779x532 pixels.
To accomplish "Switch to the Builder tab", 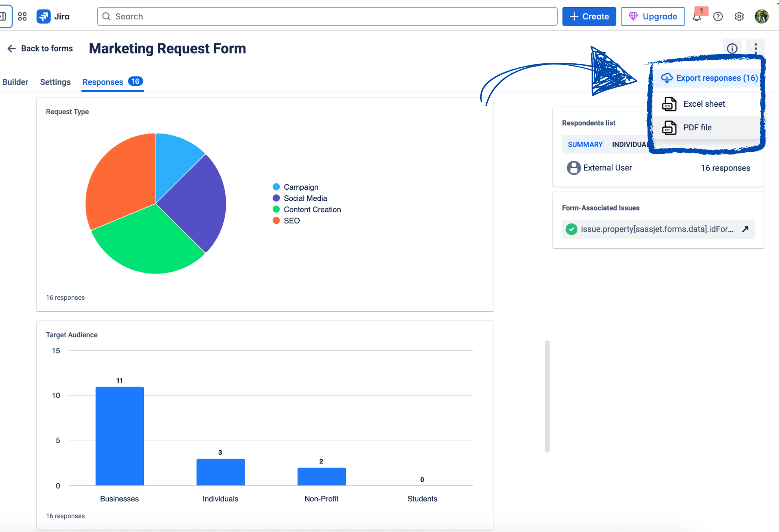I will [x=15, y=82].
